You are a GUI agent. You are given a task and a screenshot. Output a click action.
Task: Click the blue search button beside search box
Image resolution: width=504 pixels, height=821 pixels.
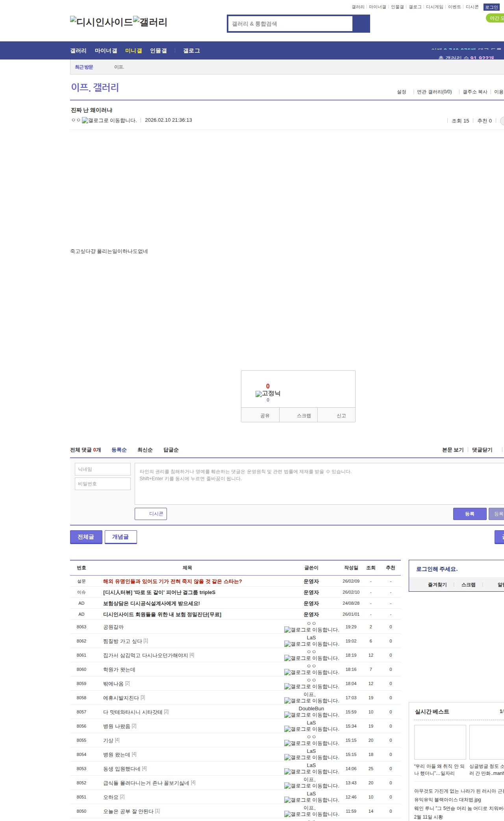click(x=361, y=24)
